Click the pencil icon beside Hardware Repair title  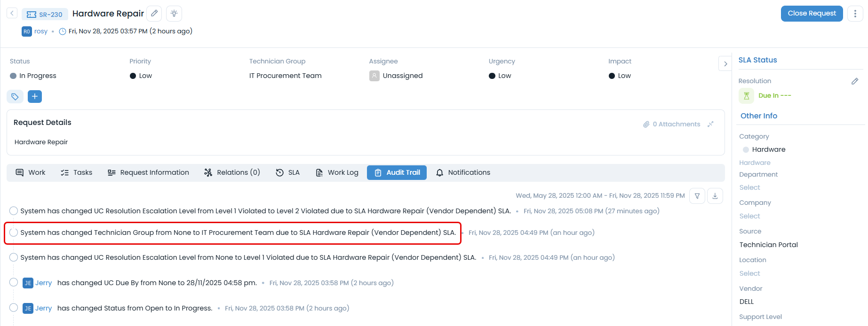[154, 14]
